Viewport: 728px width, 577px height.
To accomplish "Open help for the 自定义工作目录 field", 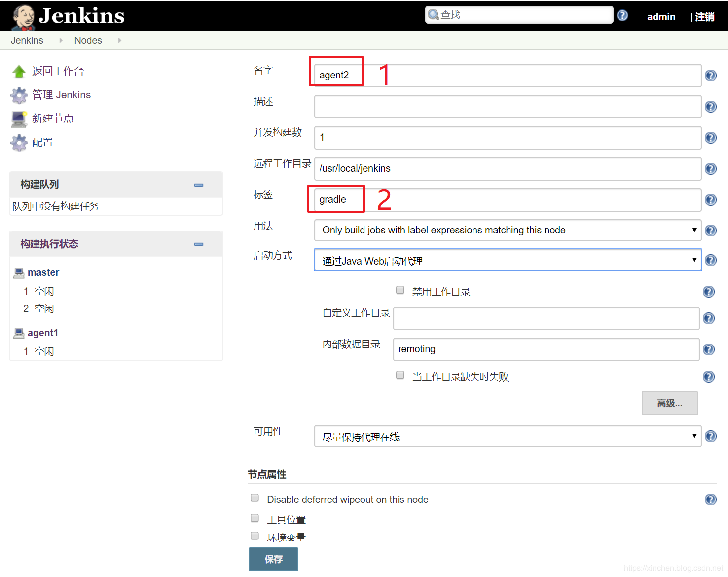I will (709, 318).
